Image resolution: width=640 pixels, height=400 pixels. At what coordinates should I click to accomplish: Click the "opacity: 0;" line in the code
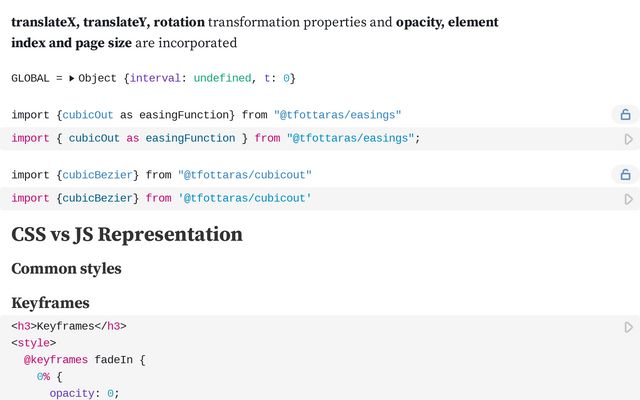(84, 393)
